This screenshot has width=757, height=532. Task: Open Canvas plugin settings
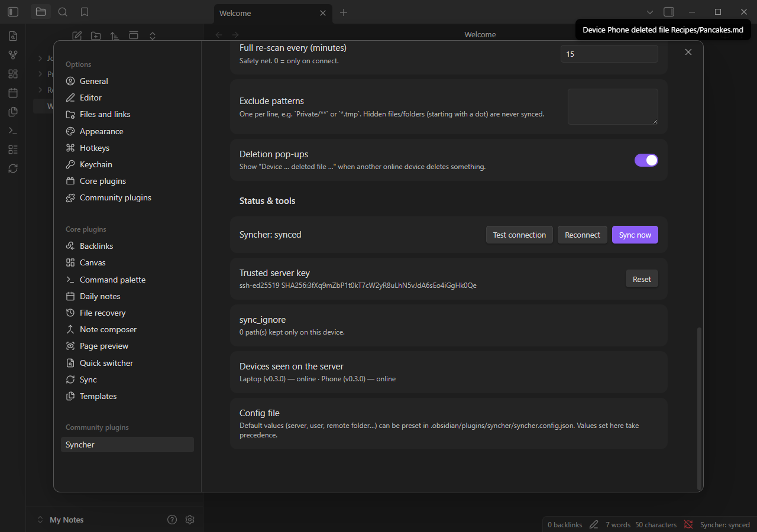coord(127,262)
